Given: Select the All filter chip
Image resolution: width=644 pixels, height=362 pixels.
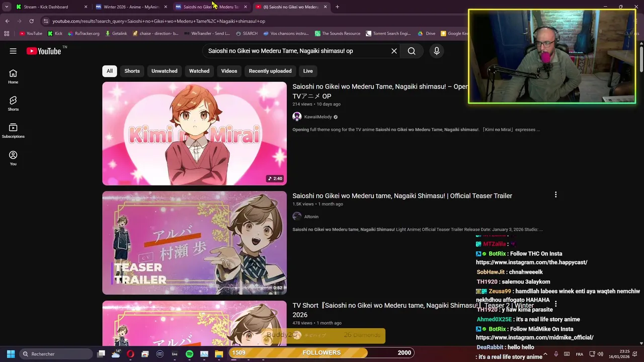Looking at the screenshot, I should 110,71.
